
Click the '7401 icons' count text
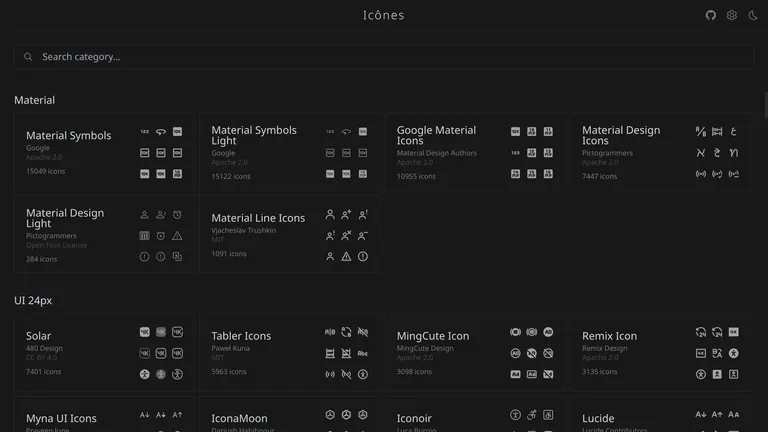tap(44, 372)
